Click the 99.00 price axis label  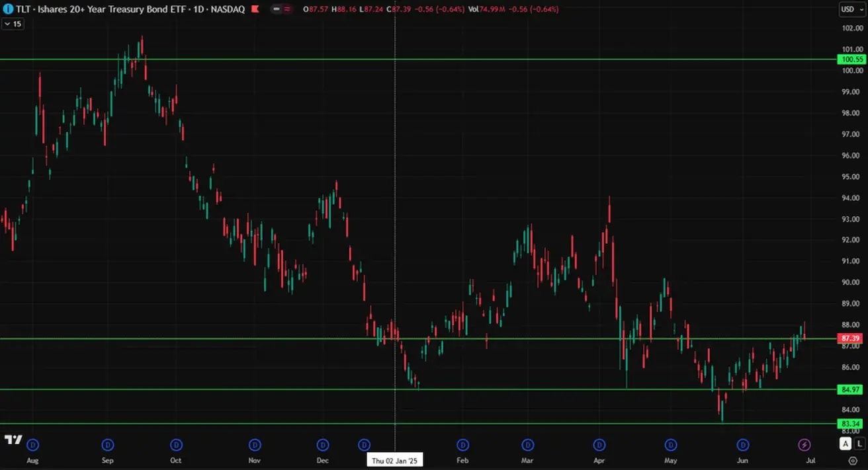coord(851,92)
